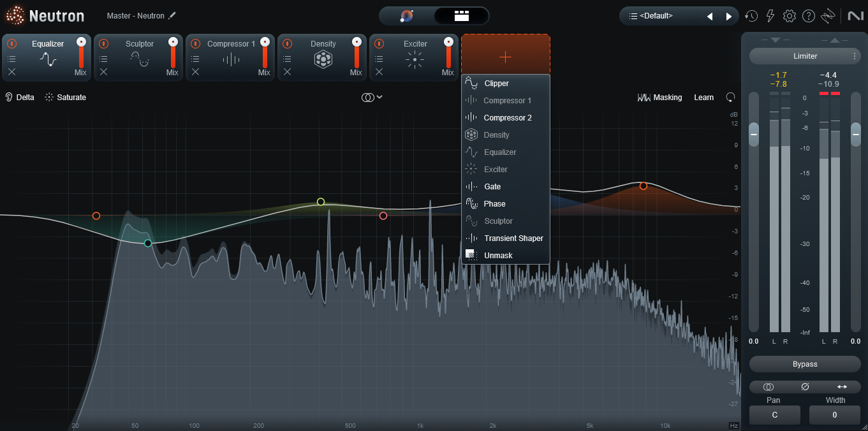Click the lightning bolt icon
This screenshot has width=868, height=431.
click(770, 16)
